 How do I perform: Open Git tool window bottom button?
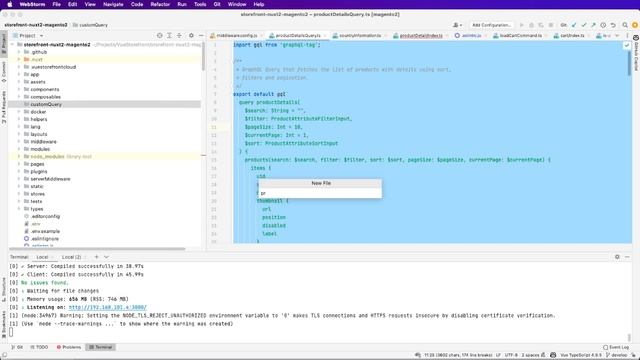point(17,347)
